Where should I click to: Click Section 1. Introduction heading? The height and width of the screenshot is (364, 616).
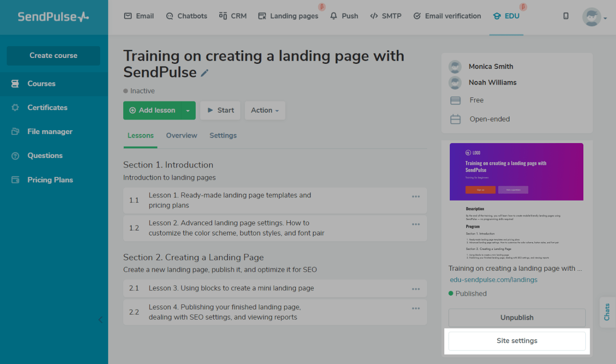click(x=168, y=165)
